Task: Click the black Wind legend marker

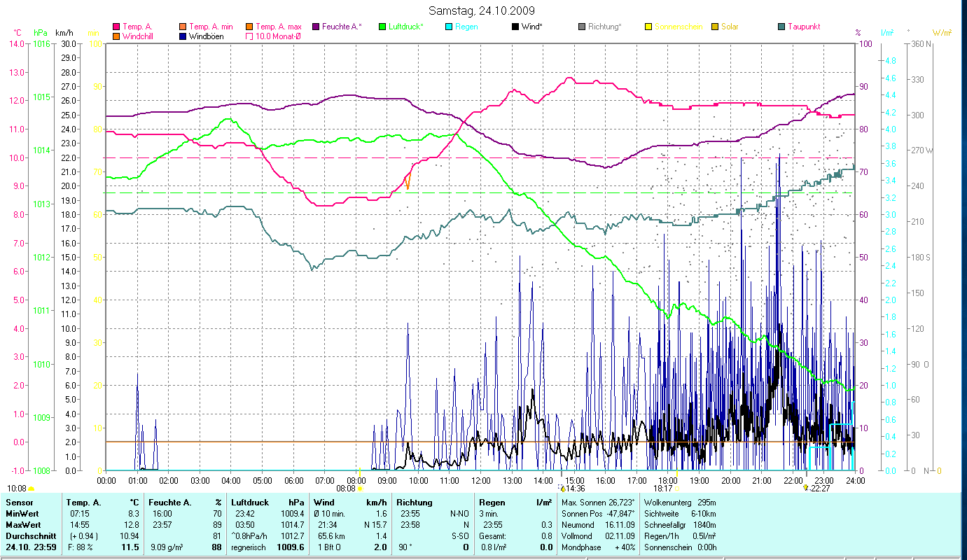Action: tap(515, 27)
